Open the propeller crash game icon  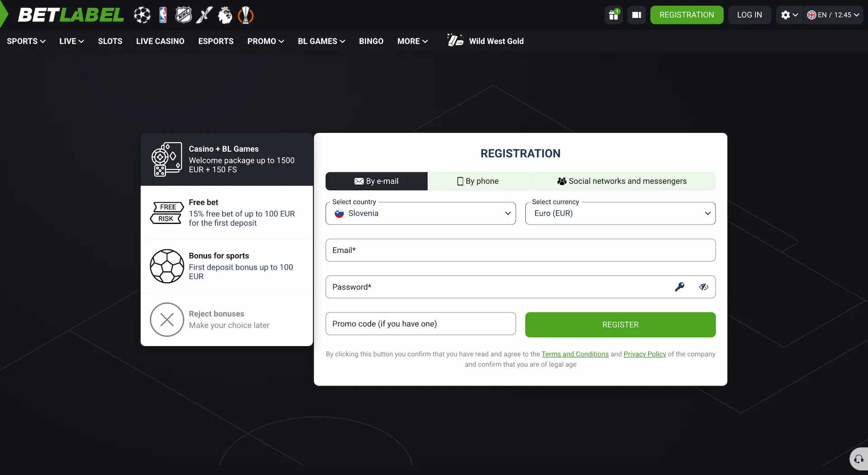tap(204, 15)
